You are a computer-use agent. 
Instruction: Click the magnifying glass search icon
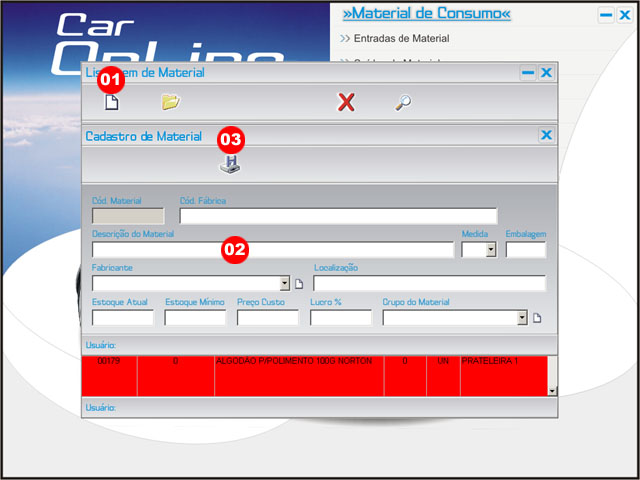click(402, 101)
